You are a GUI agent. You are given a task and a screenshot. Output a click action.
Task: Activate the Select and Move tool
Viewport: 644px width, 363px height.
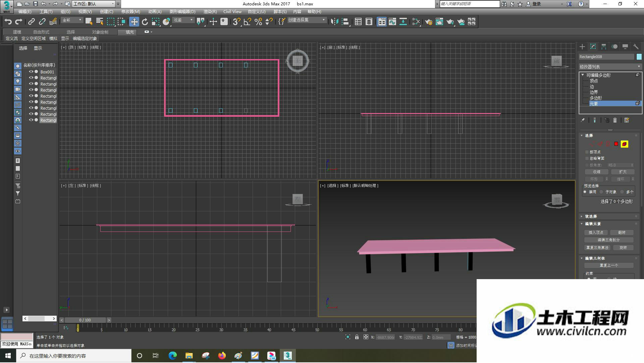(x=134, y=22)
